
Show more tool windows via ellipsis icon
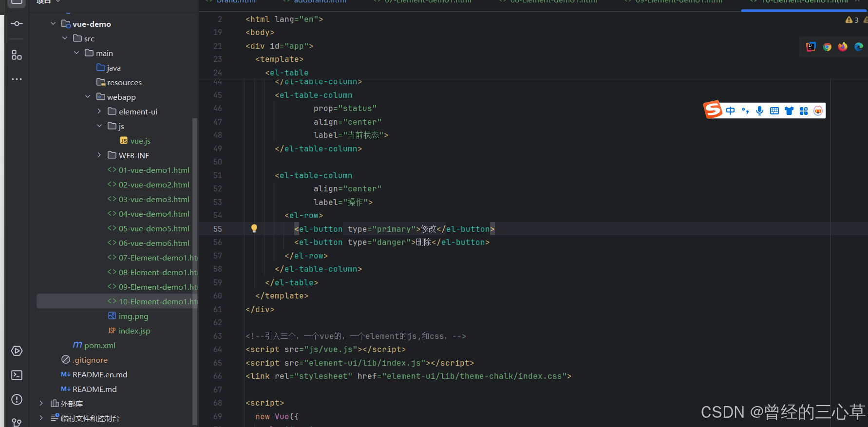click(x=17, y=79)
